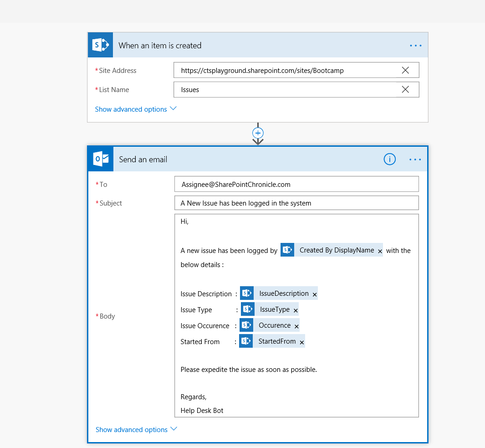
Task: Click the SharePoint trigger icon
Action: (x=101, y=45)
